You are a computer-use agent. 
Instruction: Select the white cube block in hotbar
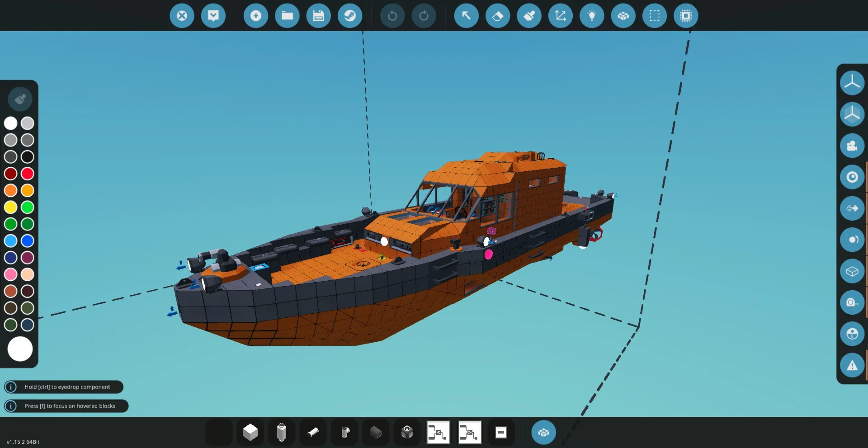point(250,433)
